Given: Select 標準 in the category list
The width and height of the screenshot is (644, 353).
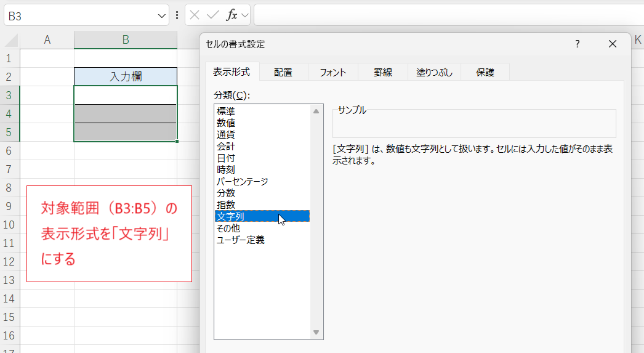Looking at the screenshot, I should [262, 112].
